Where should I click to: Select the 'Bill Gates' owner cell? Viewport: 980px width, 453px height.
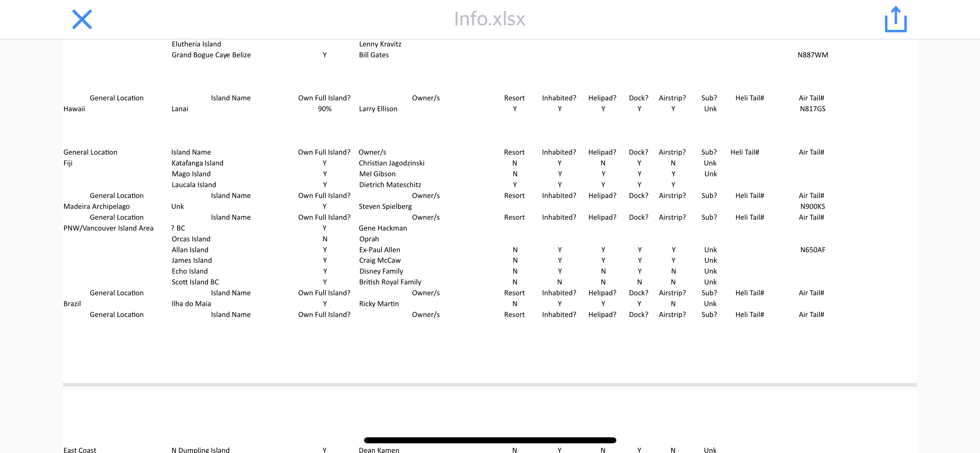(x=374, y=55)
